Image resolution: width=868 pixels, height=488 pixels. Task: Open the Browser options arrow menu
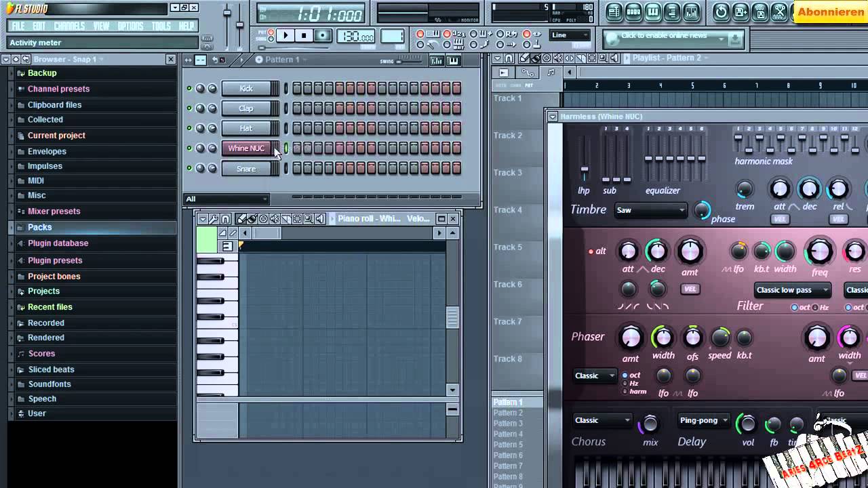[6, 60]
